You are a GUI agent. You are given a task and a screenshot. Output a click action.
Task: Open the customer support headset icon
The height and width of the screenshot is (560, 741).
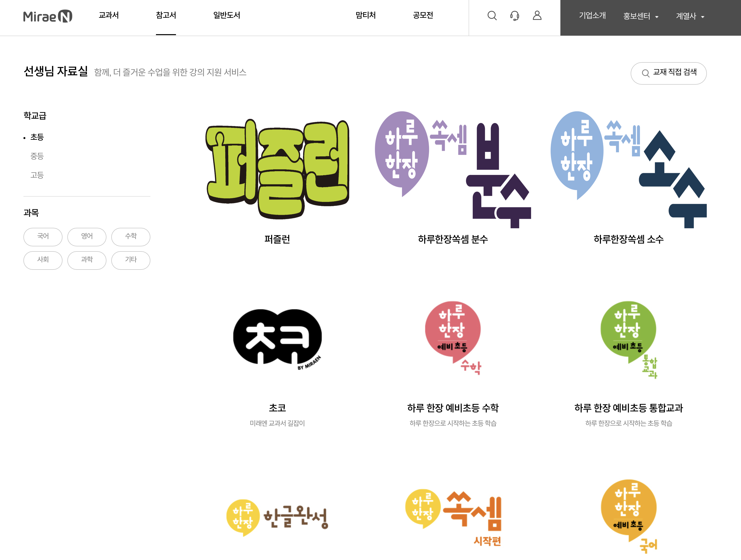515,16
